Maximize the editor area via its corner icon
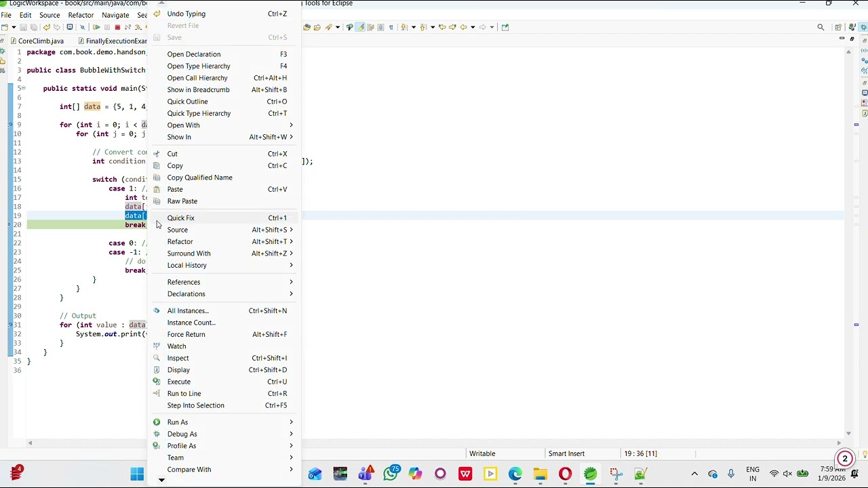868x488 pixels. coord(852,39)
